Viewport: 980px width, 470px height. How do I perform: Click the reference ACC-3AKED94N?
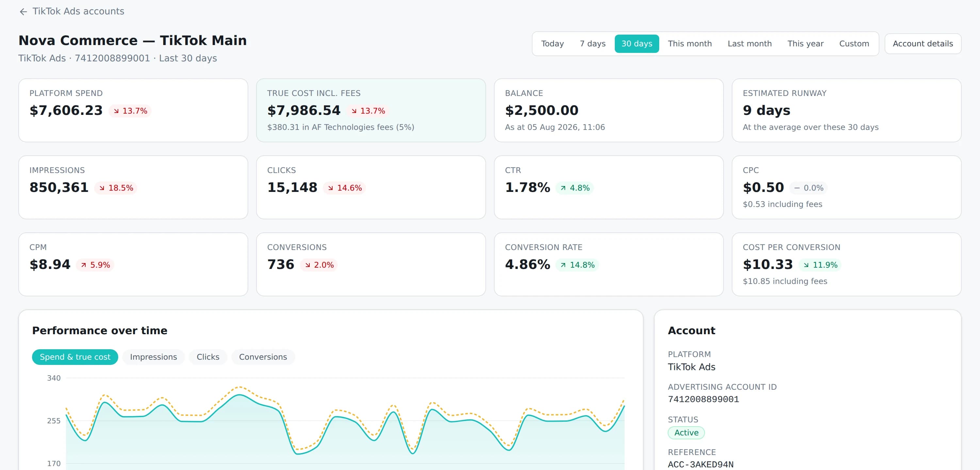[x=700, y=464]
